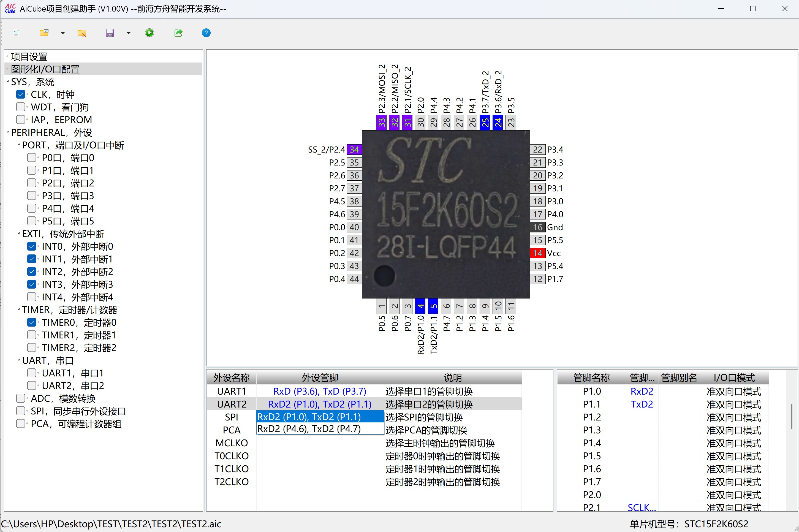Viewport: 799px width, 532px height.
Task: Click the red Vcc pin 14
Action: (x=537, y=253)
